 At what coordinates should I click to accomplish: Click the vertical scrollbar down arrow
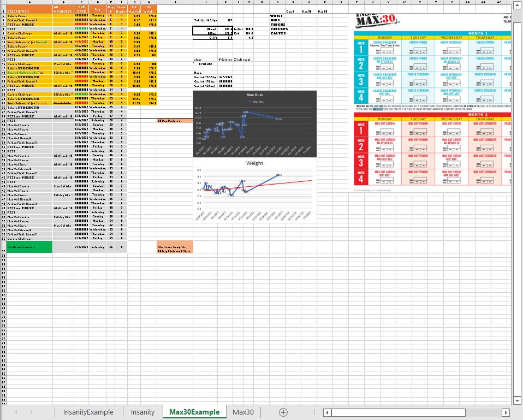click(516, 399)
